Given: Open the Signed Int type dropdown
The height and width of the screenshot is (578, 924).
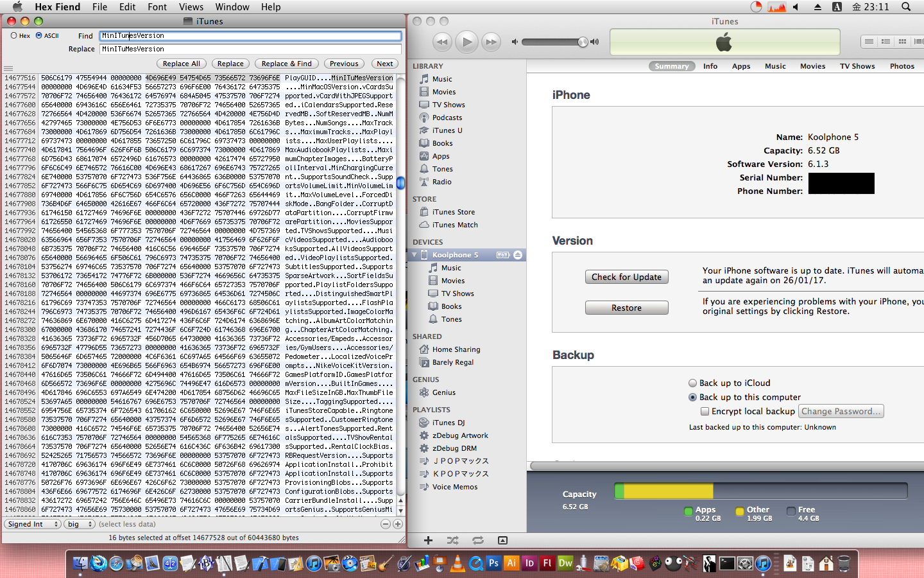Looking at the screenshot, I should click(x=33, y=524).
